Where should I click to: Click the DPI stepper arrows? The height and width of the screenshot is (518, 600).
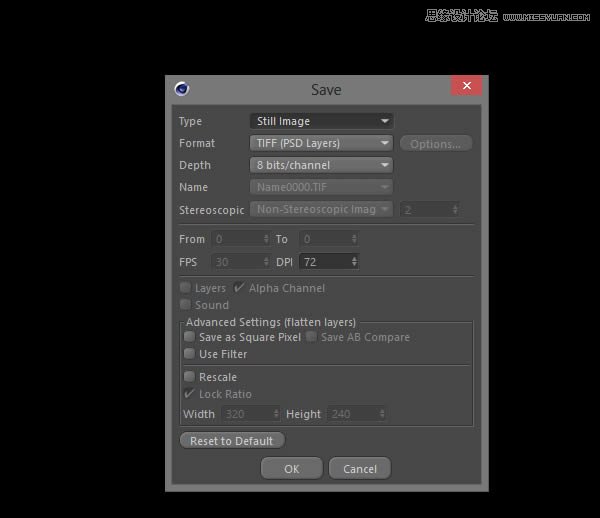[355, 262]
